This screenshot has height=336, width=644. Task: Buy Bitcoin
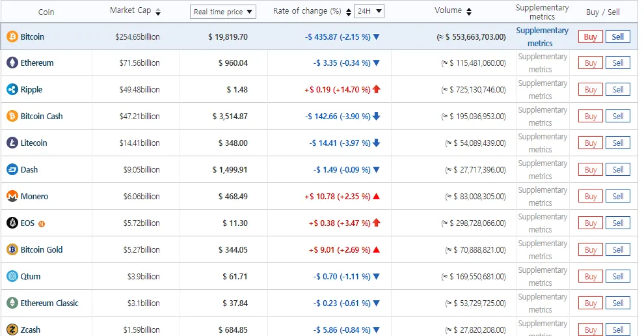(x=591, y=36)
